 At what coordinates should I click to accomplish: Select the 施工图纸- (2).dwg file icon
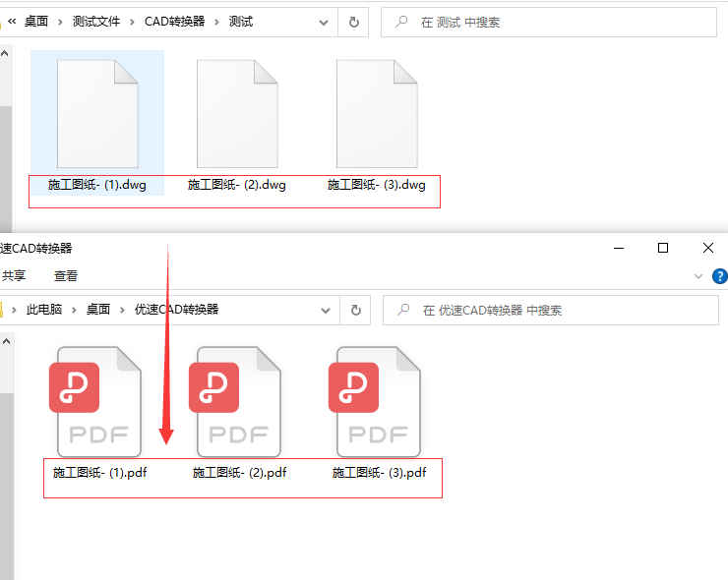pos(237,114)
